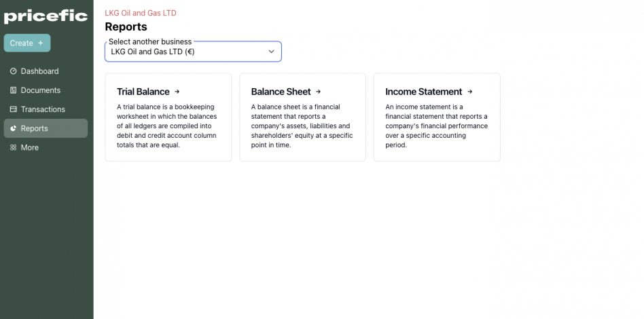Image resolution: width=644 pixels, height=319 pixels.
Task: View the Income Statement description card
Action: click(437, 117)
